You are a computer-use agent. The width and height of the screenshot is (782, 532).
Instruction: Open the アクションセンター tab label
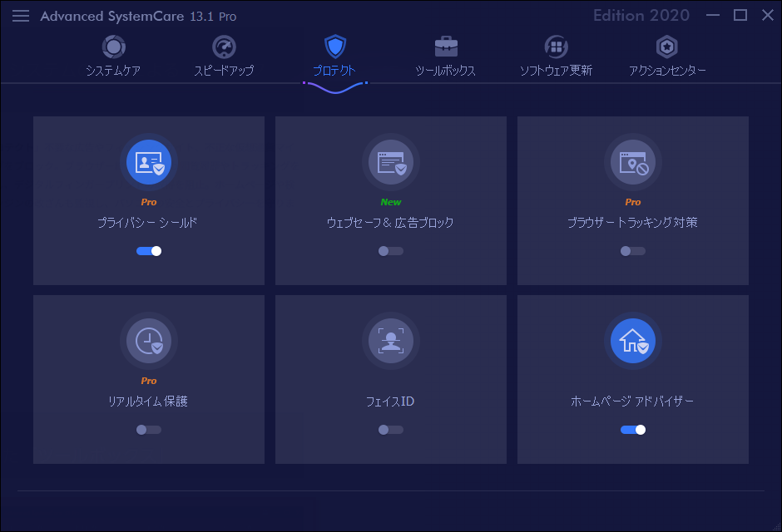coord(667,70)
